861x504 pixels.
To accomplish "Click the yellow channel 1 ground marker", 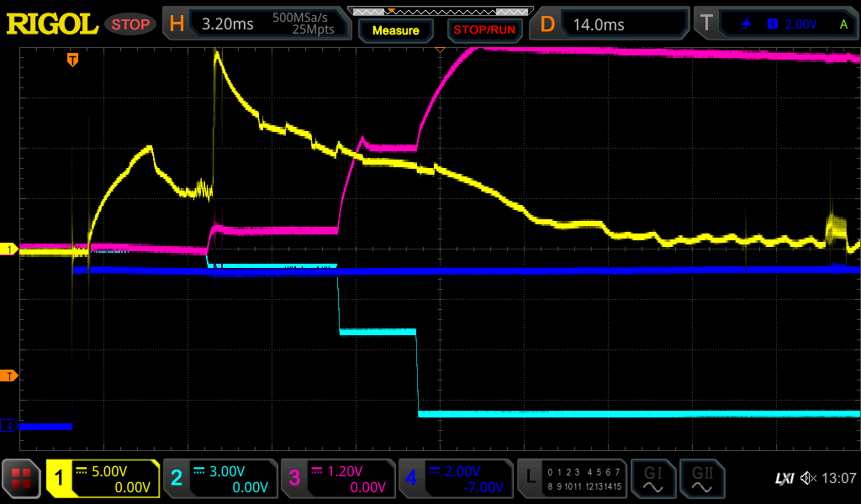I will pyautogui.click(x=9, y=249).
